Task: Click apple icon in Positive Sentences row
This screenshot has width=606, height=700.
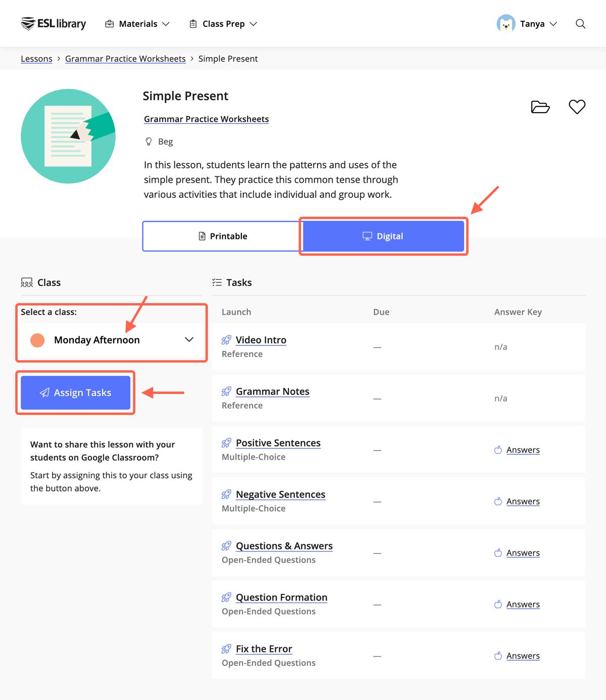Action: point(498,449)
